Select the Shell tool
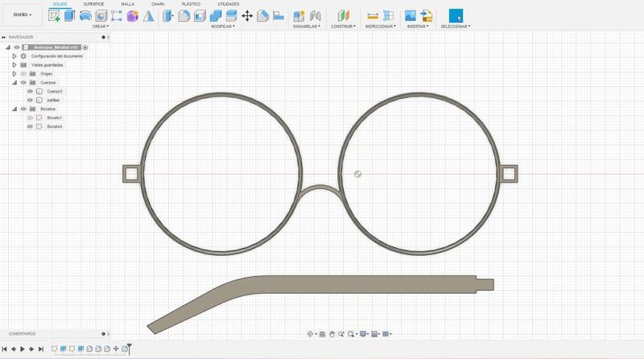 200,16
